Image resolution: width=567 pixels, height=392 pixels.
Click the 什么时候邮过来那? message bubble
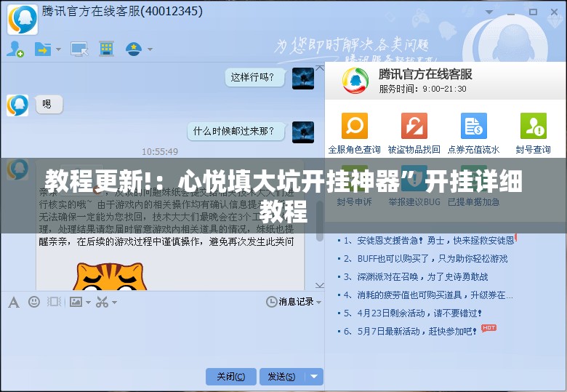click(x=236, y=131)
